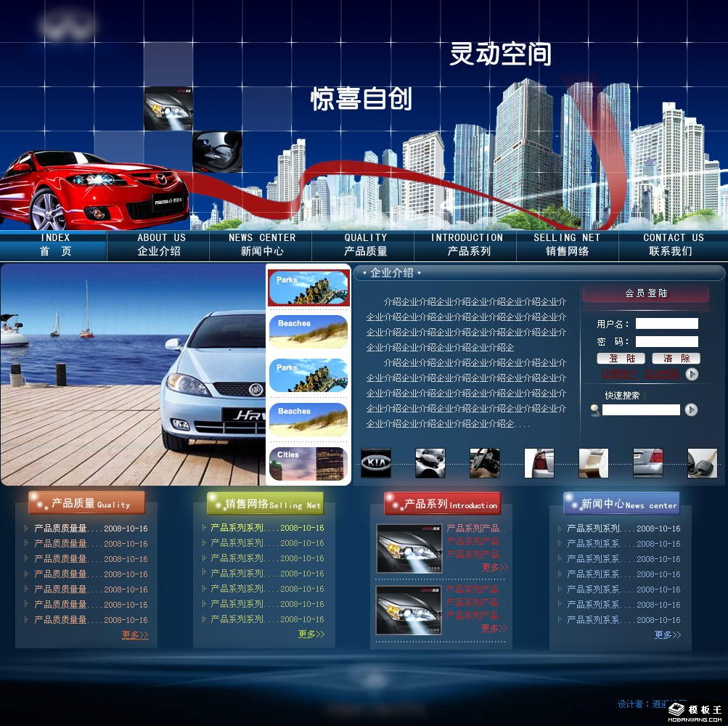Click 更多>> beside lower headlight image
Viewport: 728px width, 726px height.
pyautogui.click(x=494, y=628)
